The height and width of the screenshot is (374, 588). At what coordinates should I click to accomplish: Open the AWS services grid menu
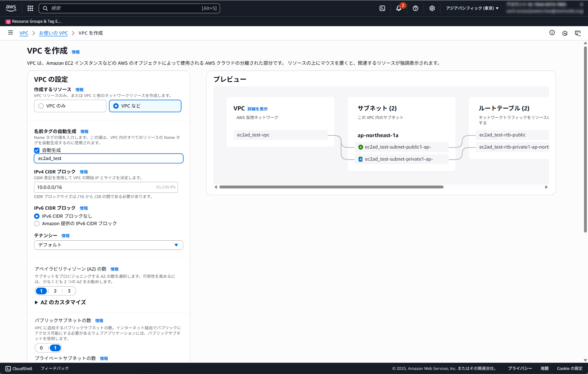coord(30,8)
